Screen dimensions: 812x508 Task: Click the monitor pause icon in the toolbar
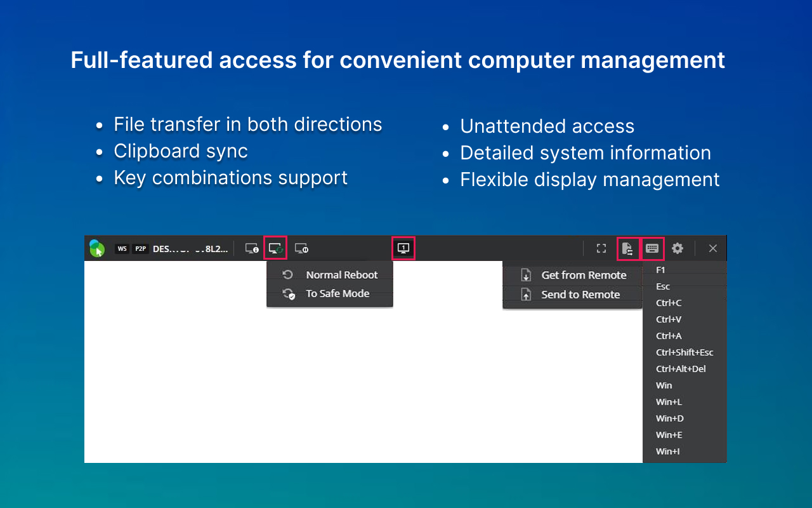pos(301,248)
